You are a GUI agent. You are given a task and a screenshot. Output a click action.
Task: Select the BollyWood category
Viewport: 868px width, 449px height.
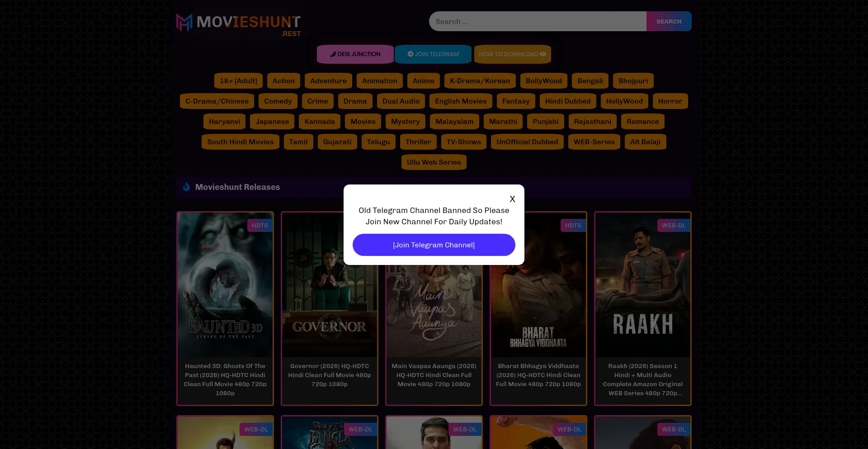(544, 81)
